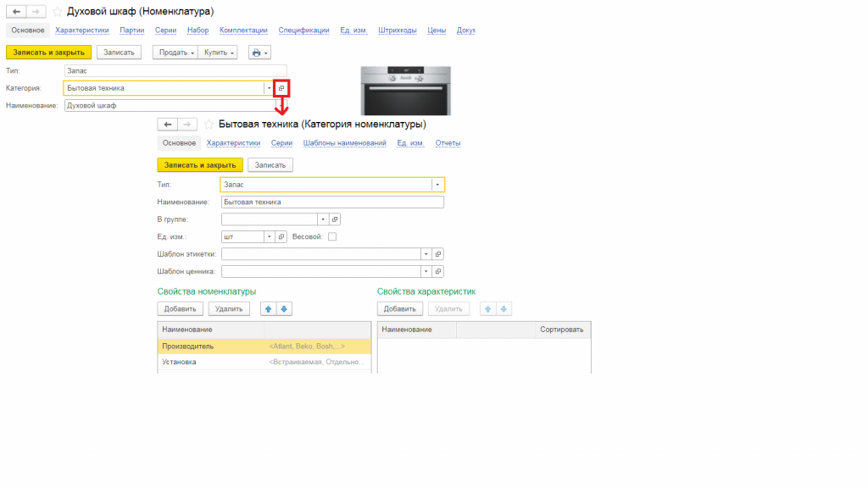The height and width of the screenshot is (488, 868).
Task: Go back in Бытовая техника category window
Action: coord(167,125)
